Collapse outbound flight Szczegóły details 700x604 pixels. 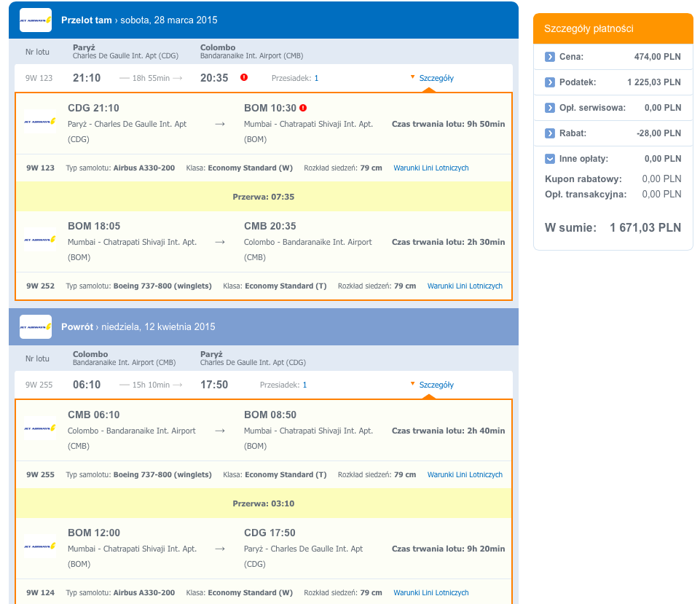pos(432,78)
